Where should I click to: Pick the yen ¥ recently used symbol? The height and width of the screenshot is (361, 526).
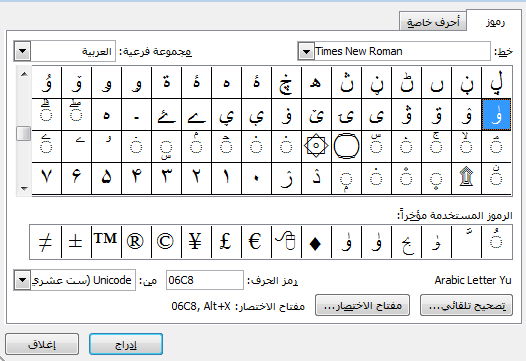(196, 242)
